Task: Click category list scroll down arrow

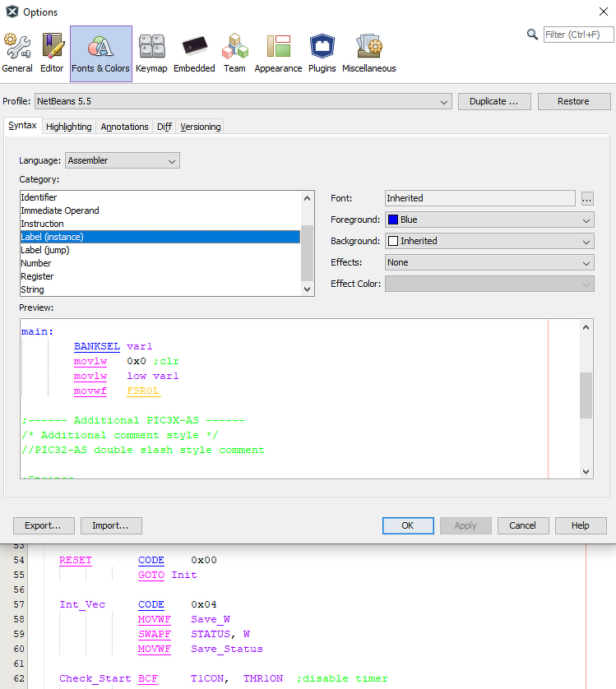Action: click(x=308, y=289)
